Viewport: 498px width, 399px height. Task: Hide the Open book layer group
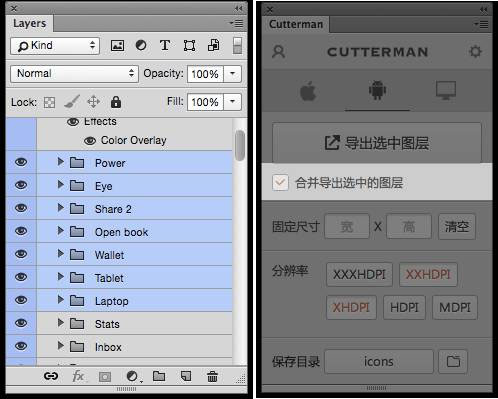coord(21,231)
